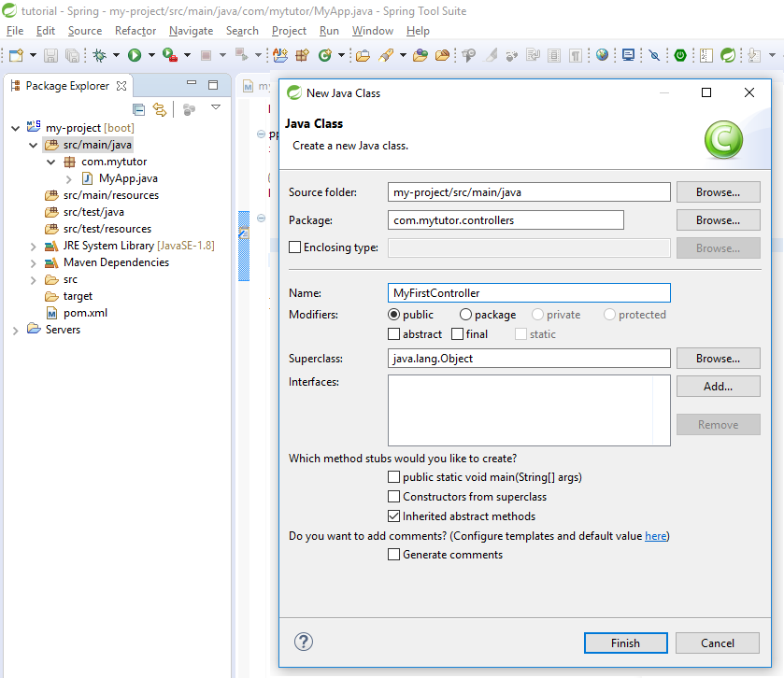This screenshot has width=784, height=678.
Task: Open the Navigate menu
Action: point(191,31)
